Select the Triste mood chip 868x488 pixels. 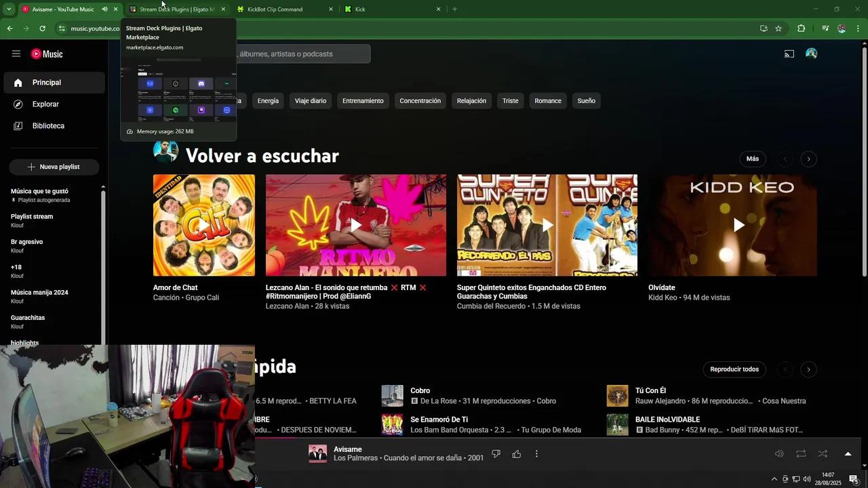(510, 101)
